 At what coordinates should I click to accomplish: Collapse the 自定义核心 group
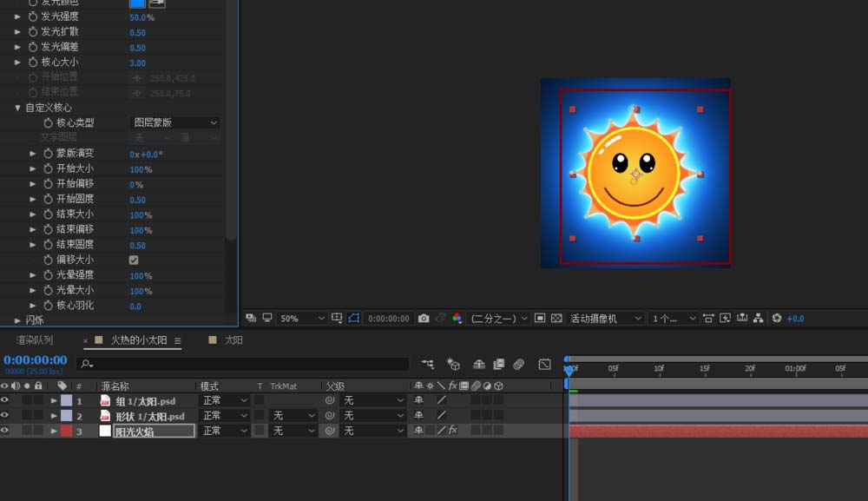point(17,108)
